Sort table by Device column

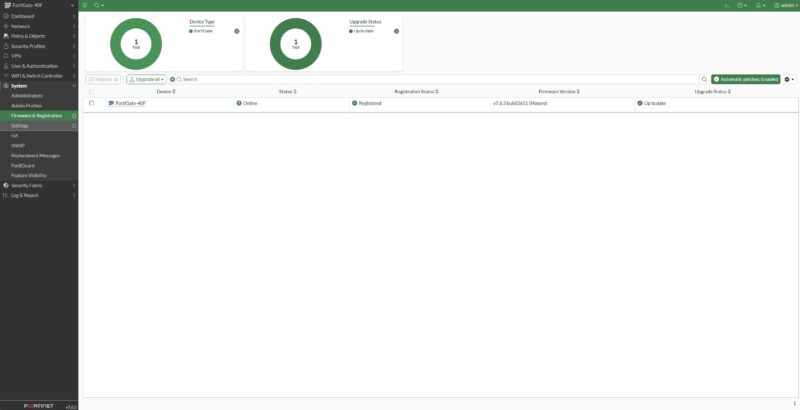(166, 92)
